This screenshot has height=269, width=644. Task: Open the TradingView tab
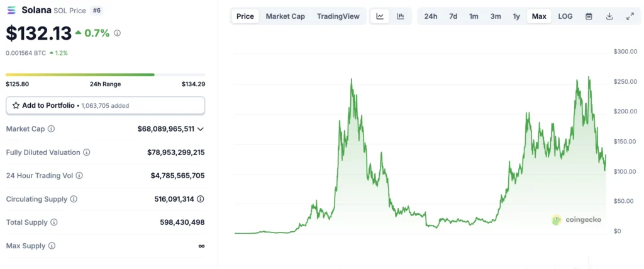[338, 16]
